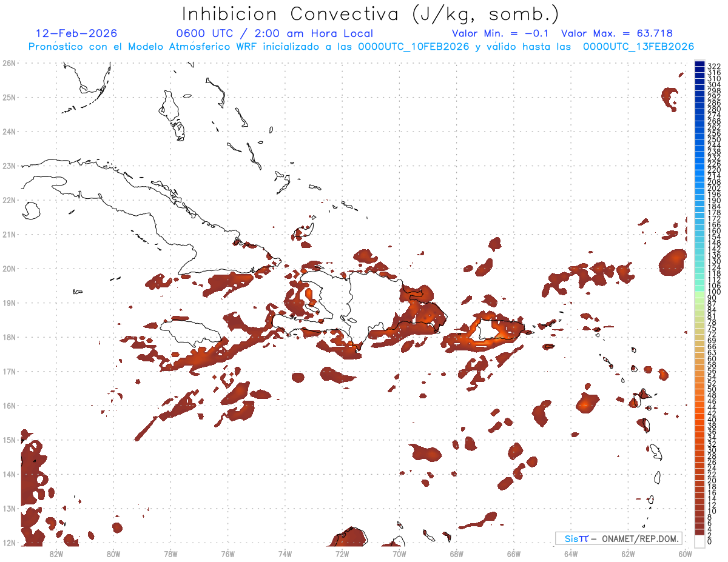Click the 78W longitude label
The width and height of the screenshot is (728, 562).
click(x=170, y=554)
